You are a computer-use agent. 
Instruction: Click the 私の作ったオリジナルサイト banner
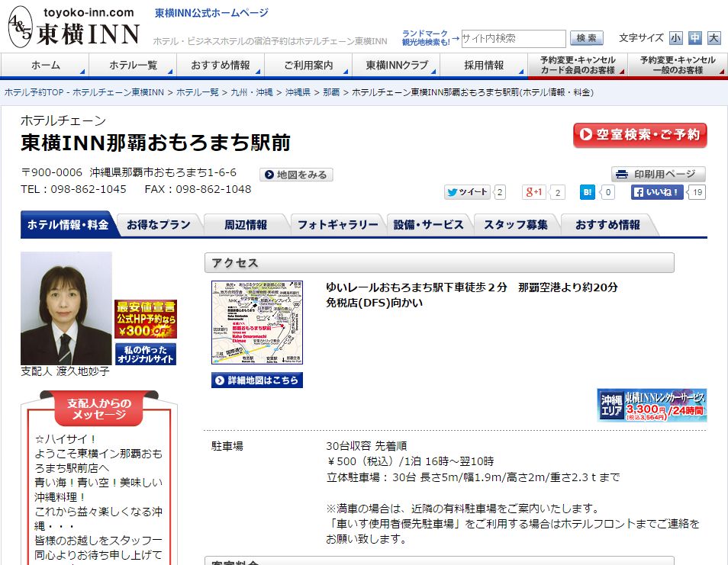coord(146,355)
